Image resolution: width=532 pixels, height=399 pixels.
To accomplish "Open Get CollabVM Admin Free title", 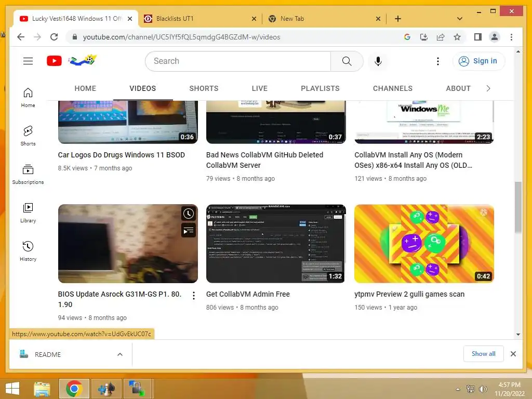I will 248,294.
